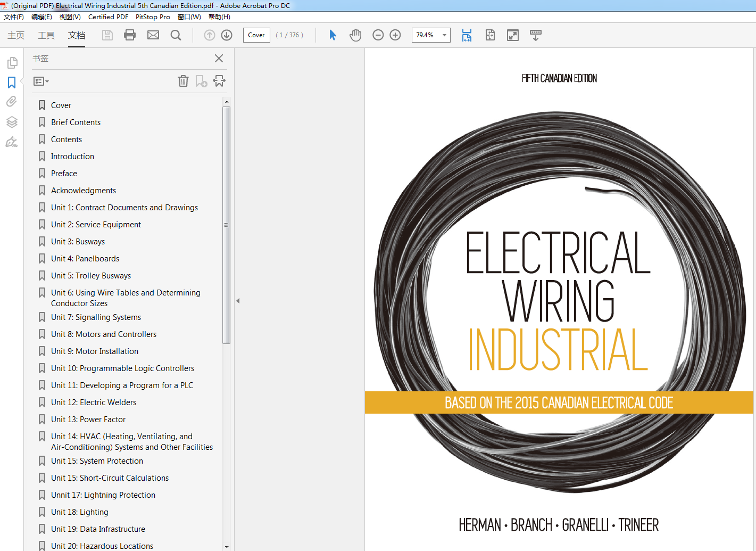756x551 pixels.
Task: Click the Read mode download-style icon
Action: 536,35
